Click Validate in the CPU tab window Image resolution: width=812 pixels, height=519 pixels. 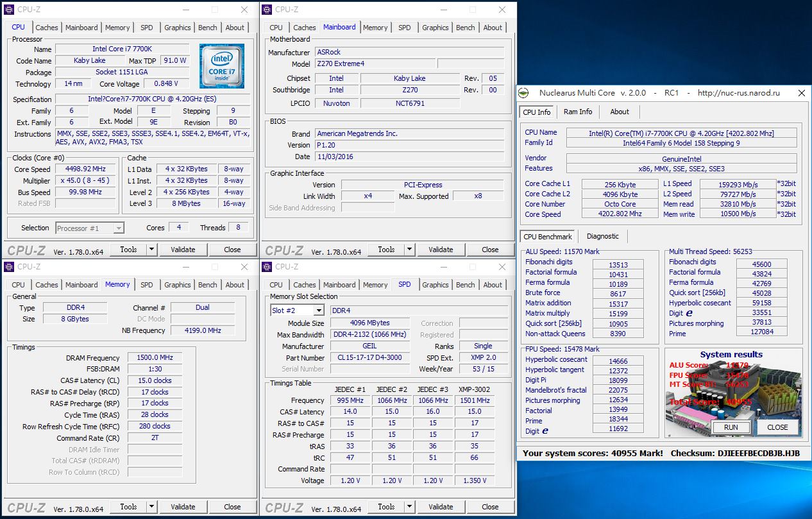[183, 250]
